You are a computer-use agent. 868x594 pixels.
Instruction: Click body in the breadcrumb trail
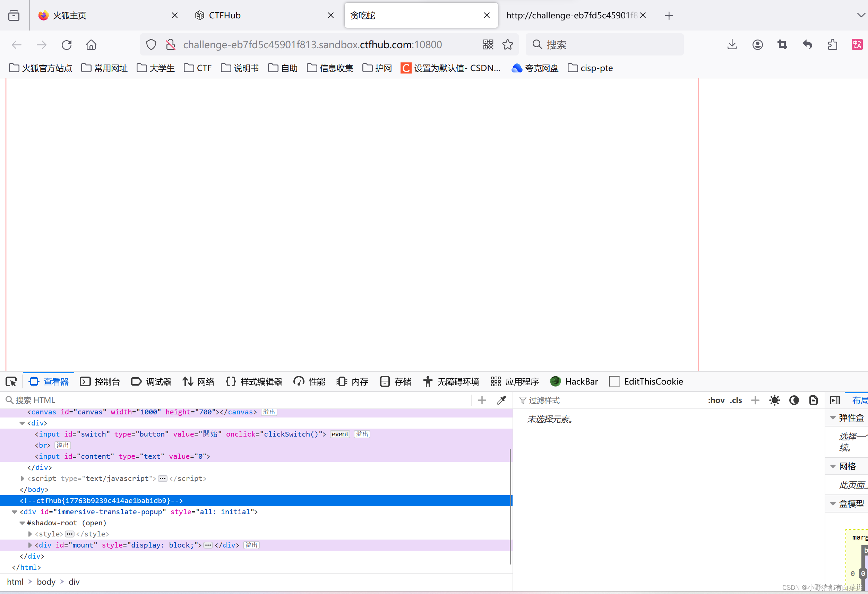pos(46,582)
